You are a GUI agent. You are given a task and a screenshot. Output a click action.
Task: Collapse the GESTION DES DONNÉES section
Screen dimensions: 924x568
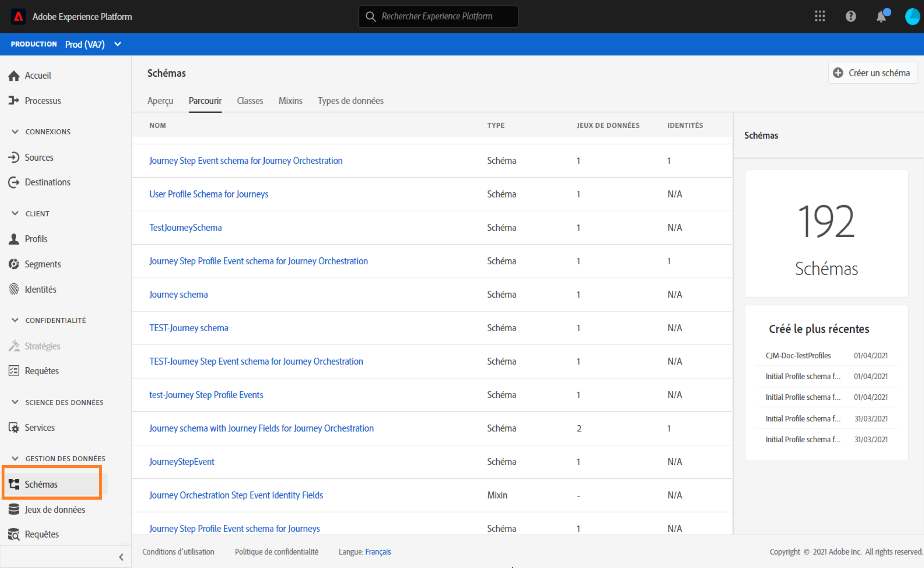click(x=15, y=459)
